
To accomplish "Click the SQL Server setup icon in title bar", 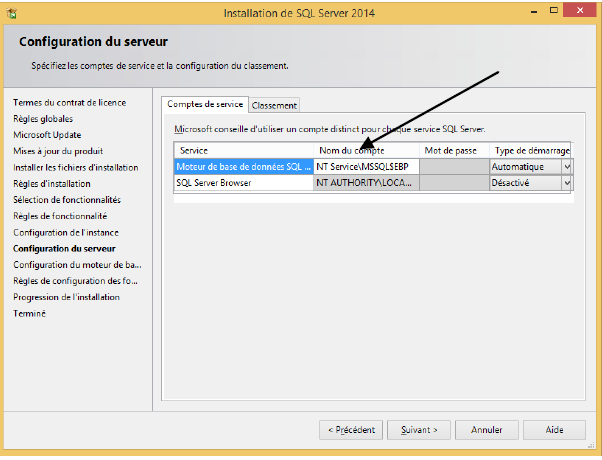I will [12, 13].
